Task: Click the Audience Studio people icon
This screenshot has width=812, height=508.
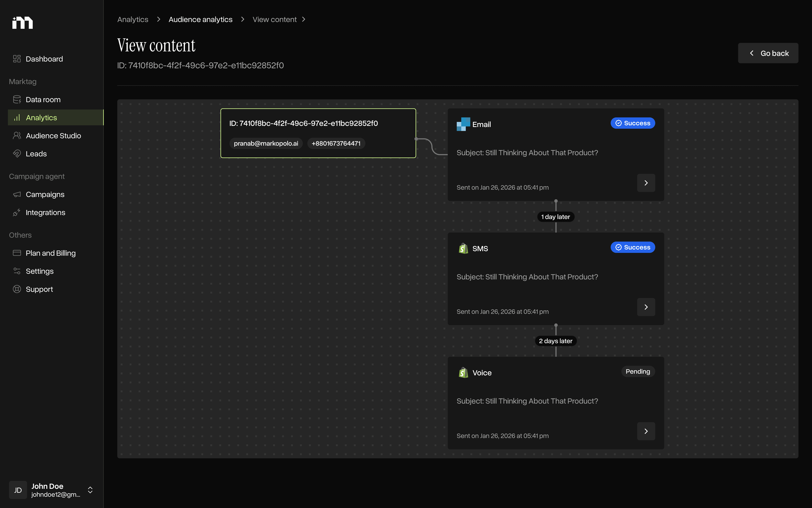Action: [x=17, y=136]
